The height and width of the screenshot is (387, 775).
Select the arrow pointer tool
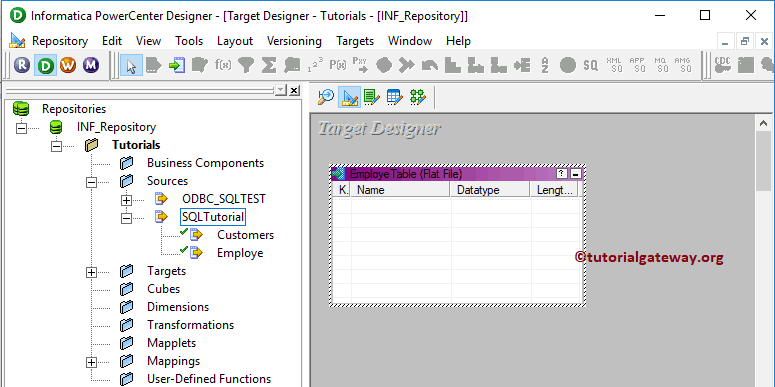(x=131, y=65)
